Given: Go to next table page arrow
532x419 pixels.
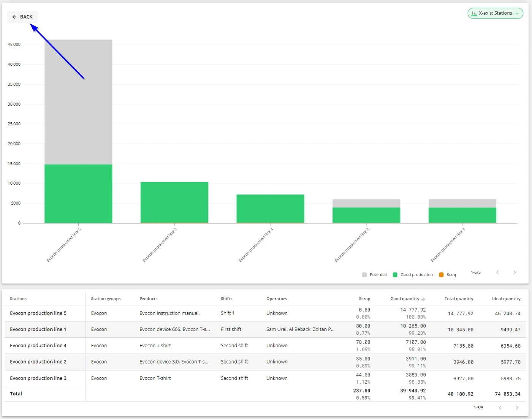Looking at the screenshot, I should [517, 408].
